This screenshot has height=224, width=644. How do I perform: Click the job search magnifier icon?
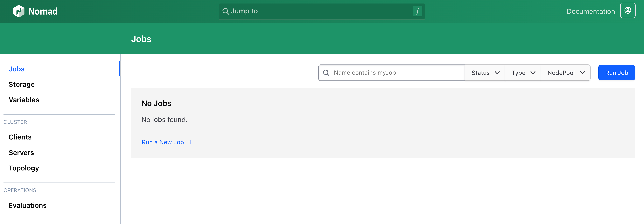pyautogui.click(x=326, y=73)
